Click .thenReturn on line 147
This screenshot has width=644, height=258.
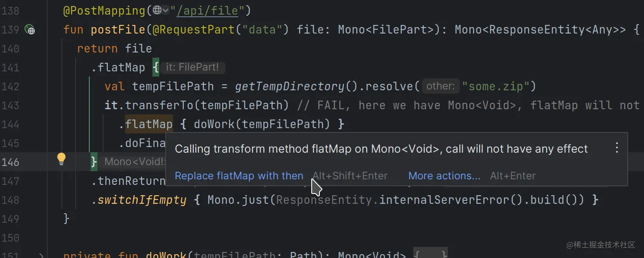tap(129, 181)
